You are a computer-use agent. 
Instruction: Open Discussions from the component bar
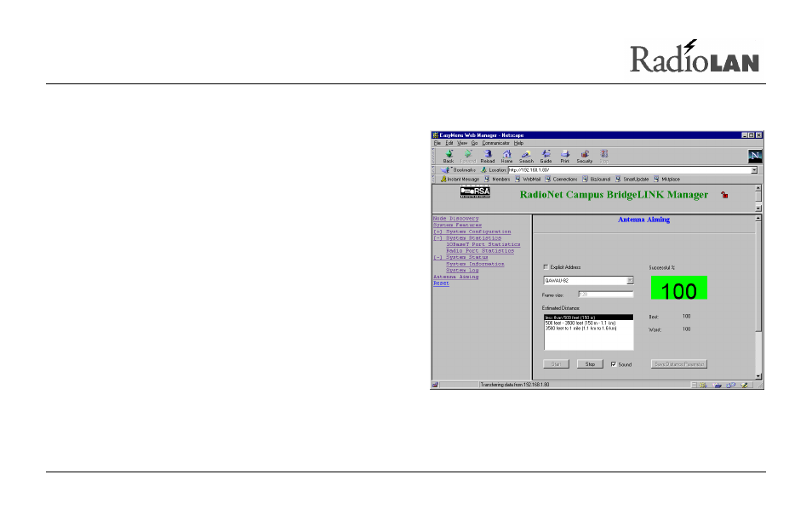coord(730,386)
